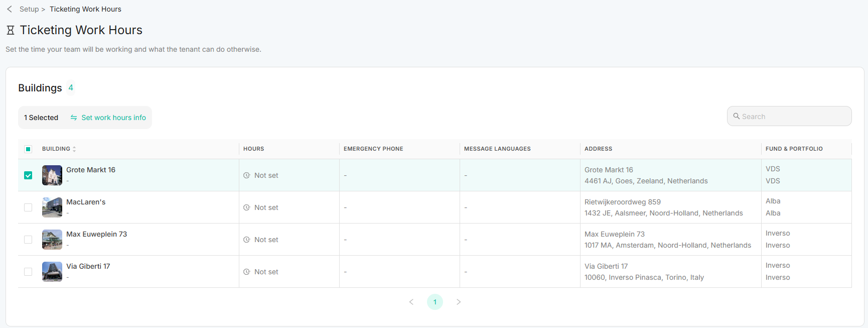Open the Max Euweplein 73 building thumbnail
This screenshot has height=328, width=868.
pos(52,240)
